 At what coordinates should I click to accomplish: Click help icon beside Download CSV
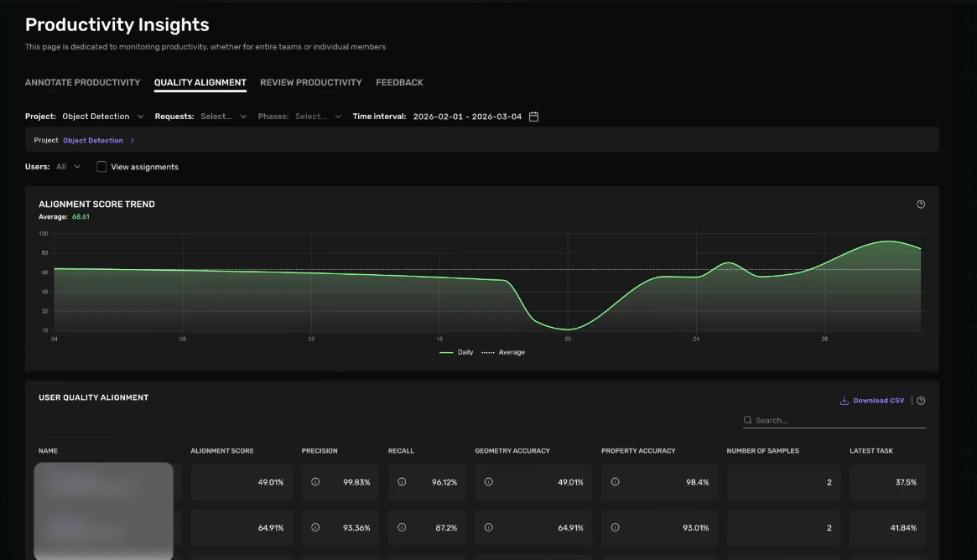[920, 401]
